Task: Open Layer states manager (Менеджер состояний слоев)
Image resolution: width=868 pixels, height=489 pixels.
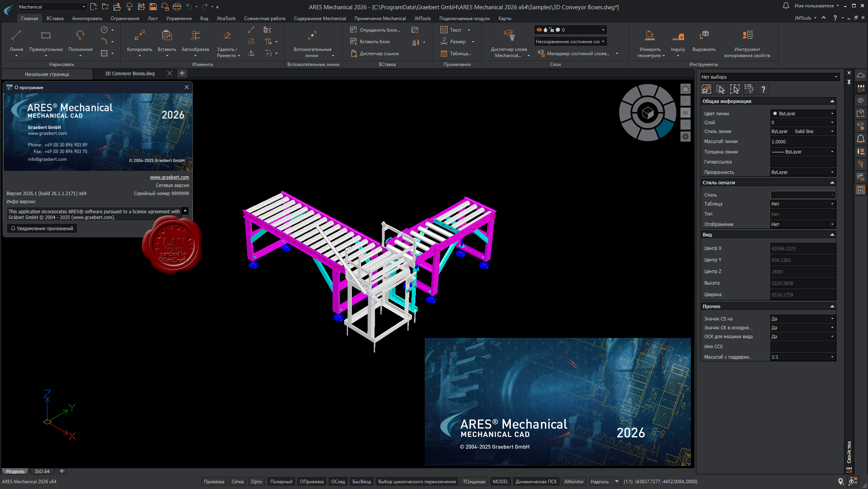Action: point(573,53)
